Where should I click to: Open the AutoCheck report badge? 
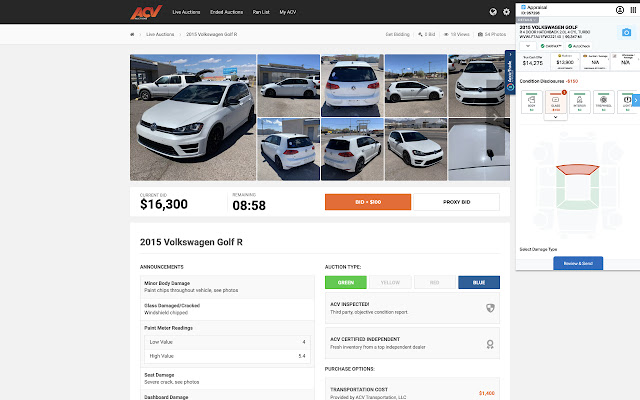[x=579, y=46]
